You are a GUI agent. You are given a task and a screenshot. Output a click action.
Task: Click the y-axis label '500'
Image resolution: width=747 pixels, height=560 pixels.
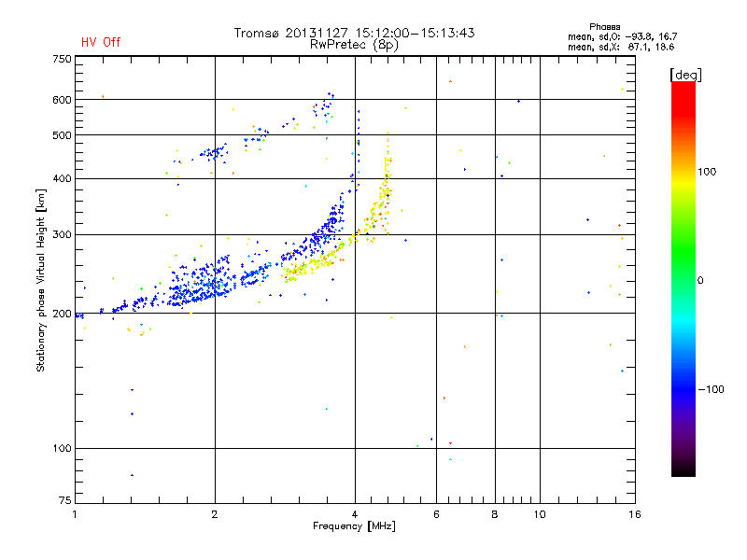[x=62, y=135]
